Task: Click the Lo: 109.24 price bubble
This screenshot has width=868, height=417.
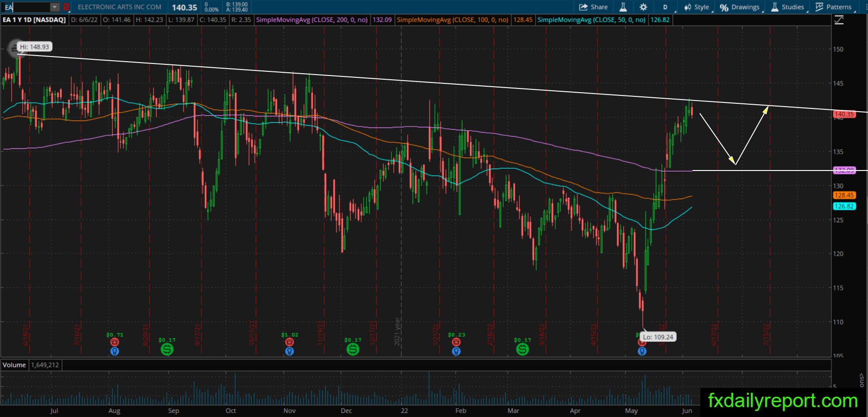Action: [x=658, y=337]
